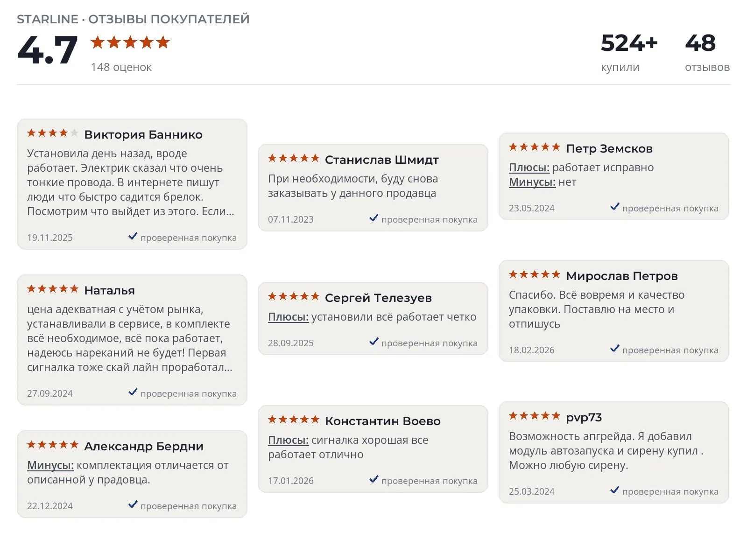Click the Плюсы label in Петр Земсков's review

pos(529,168)
